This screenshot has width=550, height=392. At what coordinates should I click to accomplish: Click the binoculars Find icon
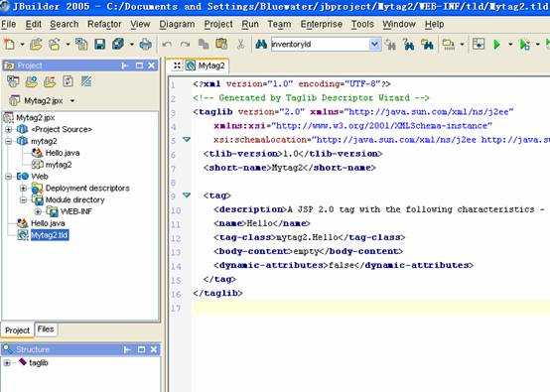point(261,45)
